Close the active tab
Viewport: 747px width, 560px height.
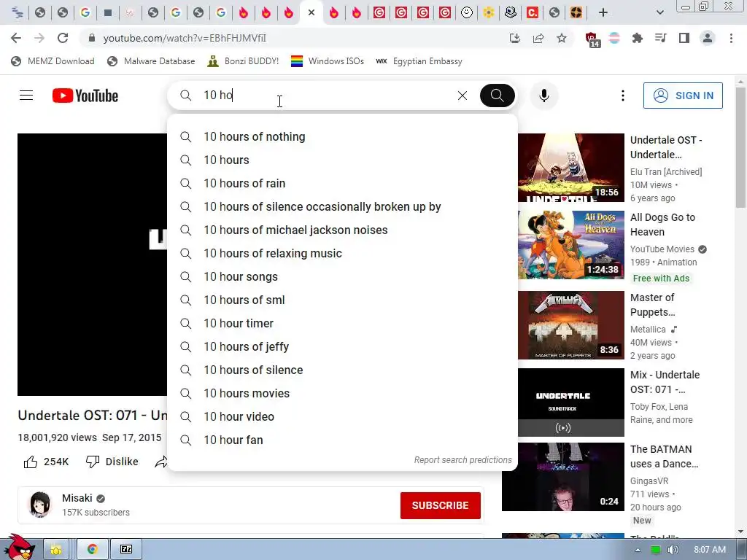(311, 12)
